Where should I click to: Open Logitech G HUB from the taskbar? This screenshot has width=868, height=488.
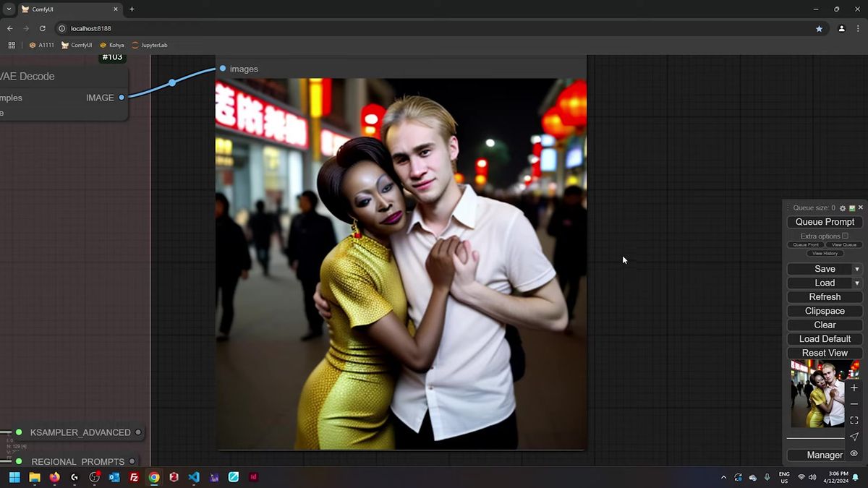(x=75, y=477)
